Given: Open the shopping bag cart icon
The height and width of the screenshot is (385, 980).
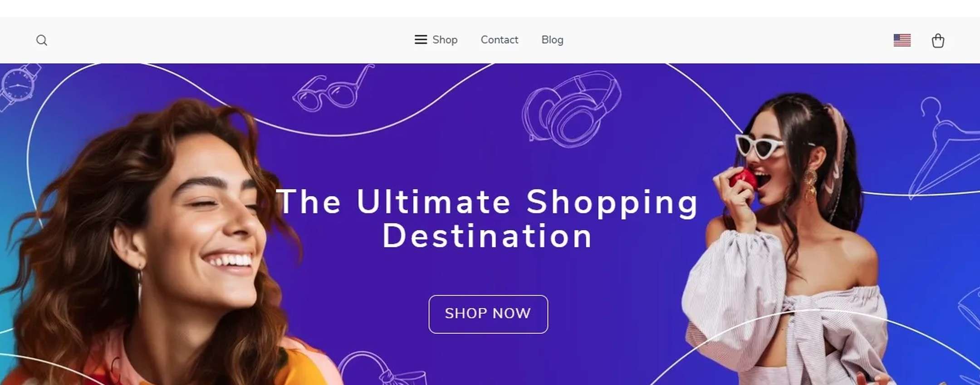Looking at the screenshot, I should coord(938,40).
